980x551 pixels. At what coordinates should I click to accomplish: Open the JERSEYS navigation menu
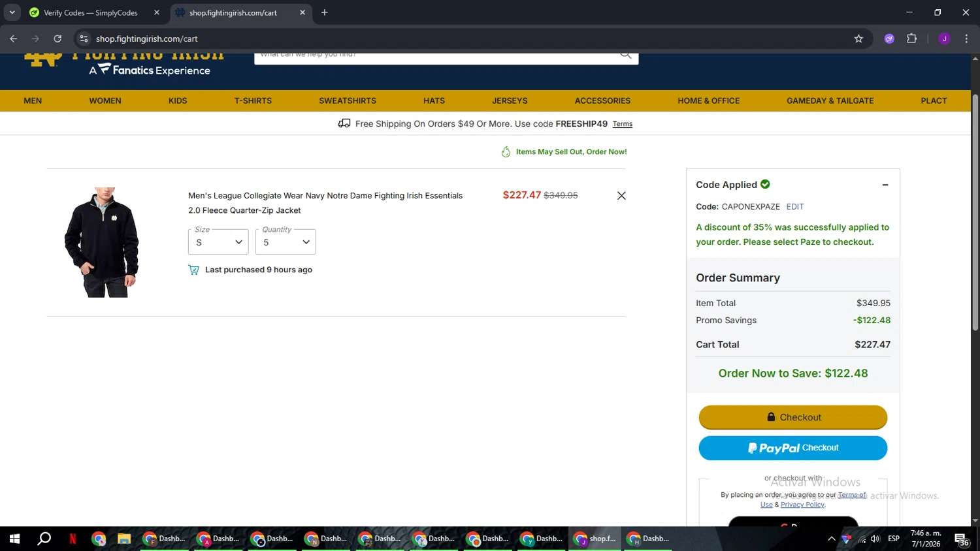(x=510, y=101)
